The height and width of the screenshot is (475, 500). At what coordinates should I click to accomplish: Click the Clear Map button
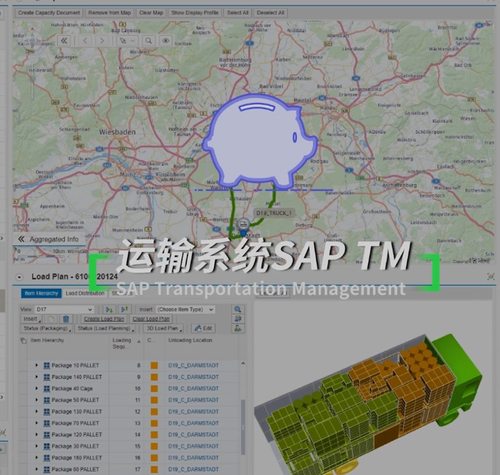151,13
